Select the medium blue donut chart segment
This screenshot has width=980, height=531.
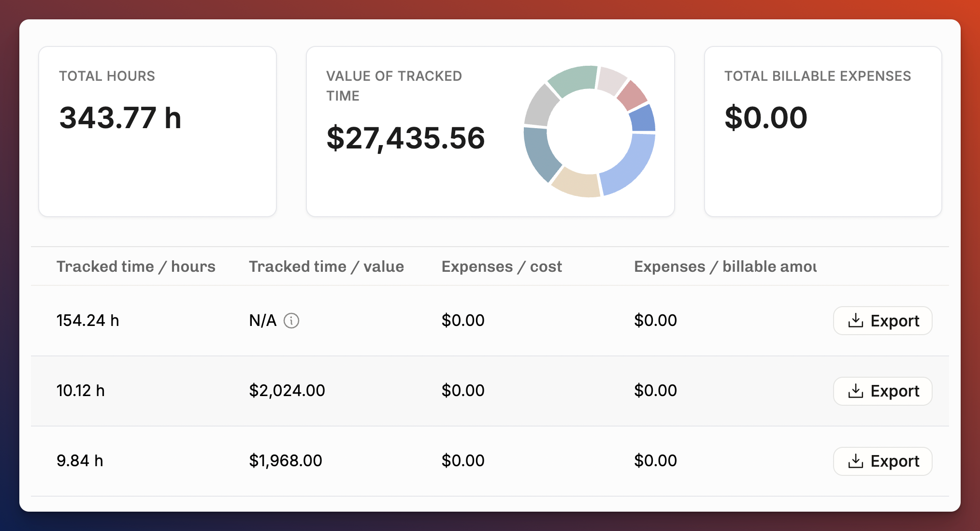(644, 118)
